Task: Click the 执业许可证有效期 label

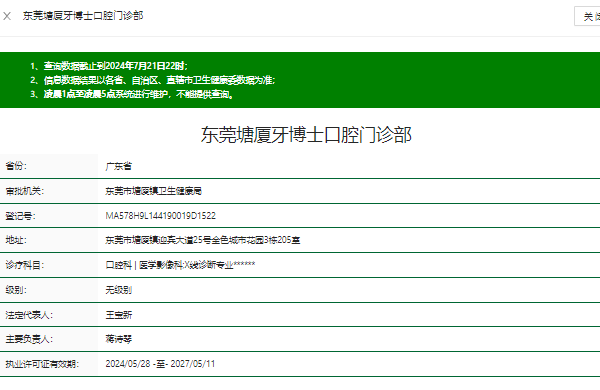Action: click(42, 364)
